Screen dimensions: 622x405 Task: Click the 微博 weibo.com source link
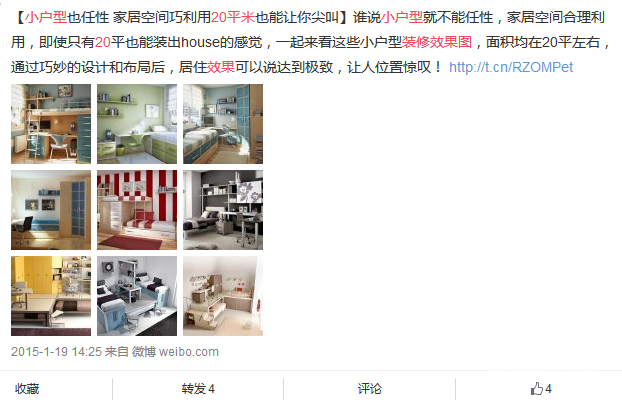(x=175, y=352)
